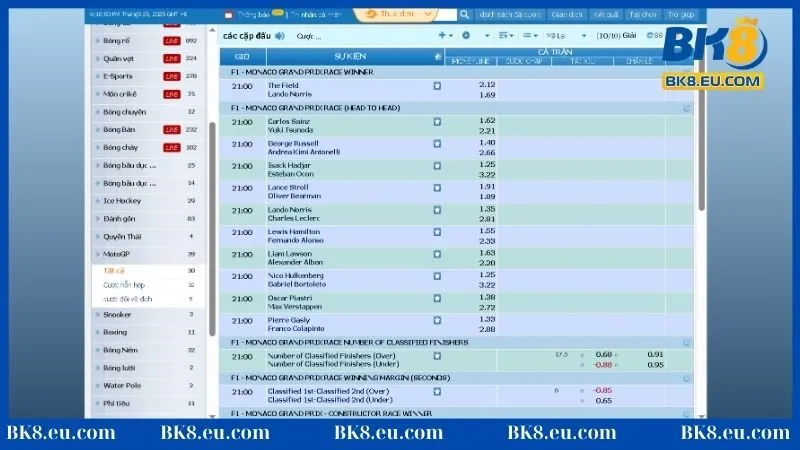This screenshot has width=800, height=450.
Task: Click the LIVE badge next to E-Sports
Action: (x=170, y=76)
